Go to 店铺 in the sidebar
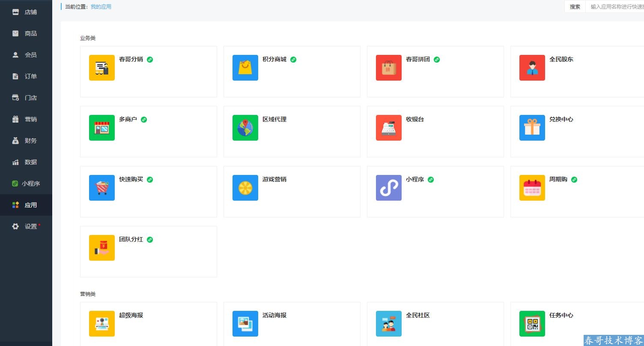The image size is (644, 346). coord(26,12)
